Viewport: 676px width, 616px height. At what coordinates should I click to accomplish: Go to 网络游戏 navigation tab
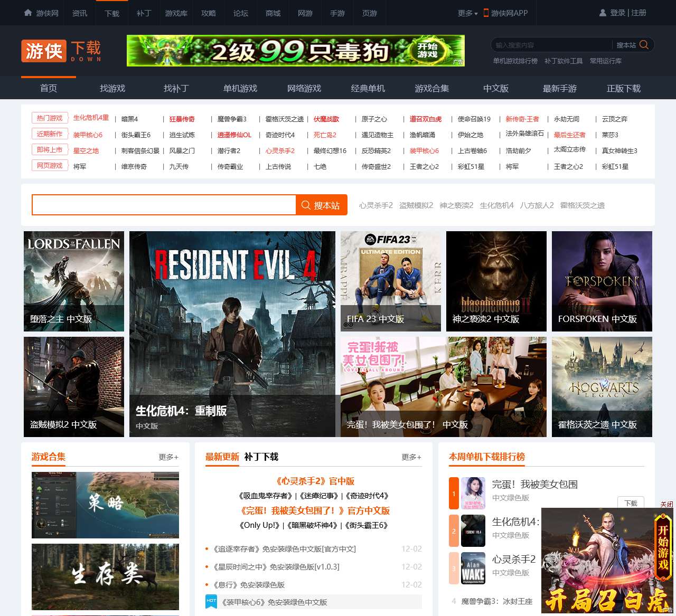click(304, 88)
